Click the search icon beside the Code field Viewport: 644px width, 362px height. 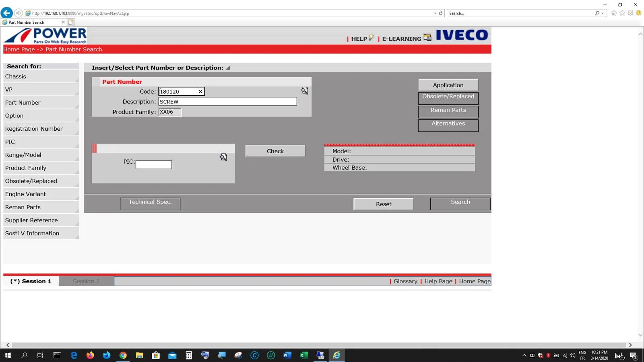click(x=305, y=91)
